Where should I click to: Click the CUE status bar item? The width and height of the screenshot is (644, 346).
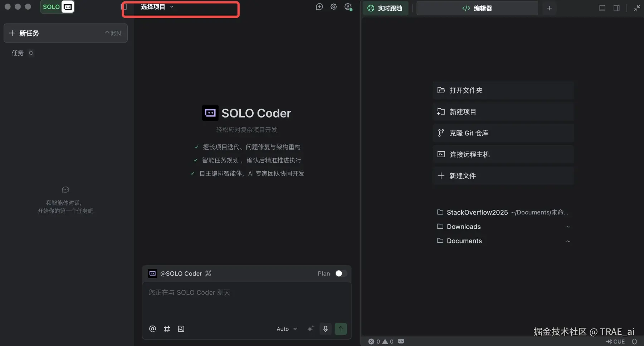pos(615,341)
